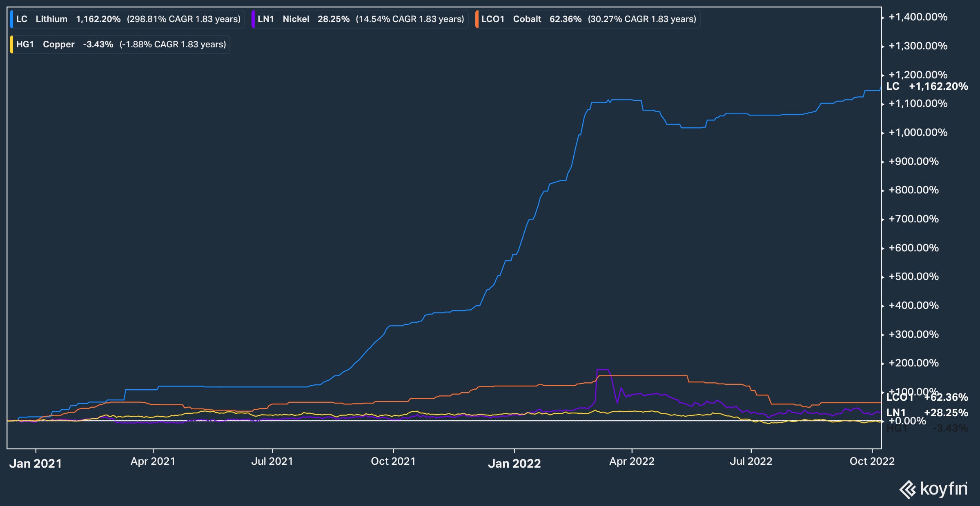
Task: Click the LC Lithium legend chip
Action: (x=127, y=19)
